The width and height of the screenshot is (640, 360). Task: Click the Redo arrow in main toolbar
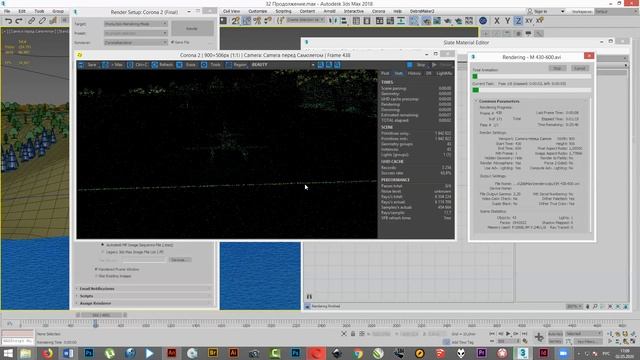[19, 20]
